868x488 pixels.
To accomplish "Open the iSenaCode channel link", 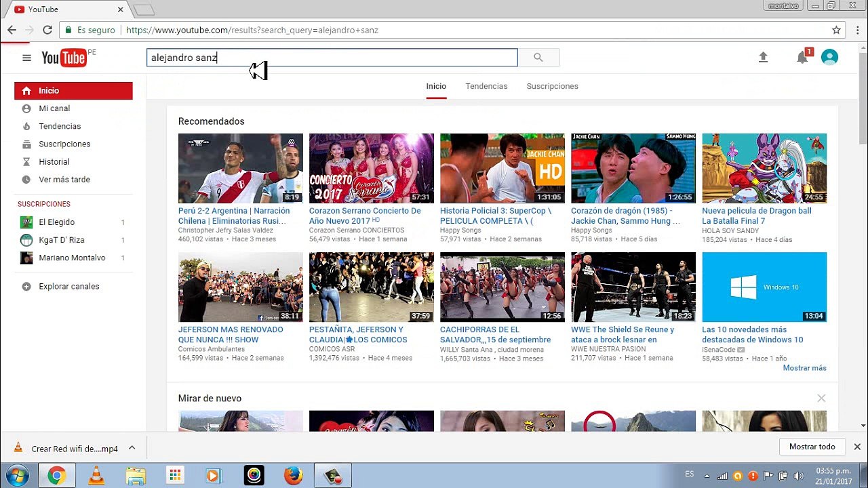I will (719, 349).
